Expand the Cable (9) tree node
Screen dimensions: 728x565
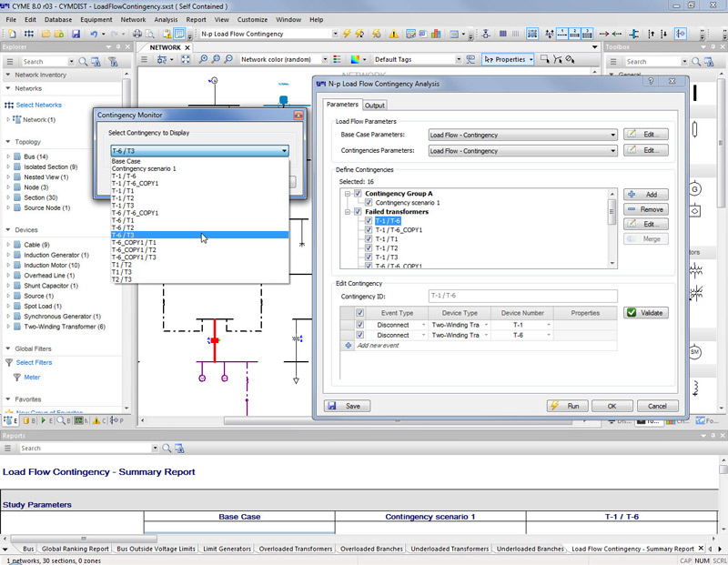(8, 245)
